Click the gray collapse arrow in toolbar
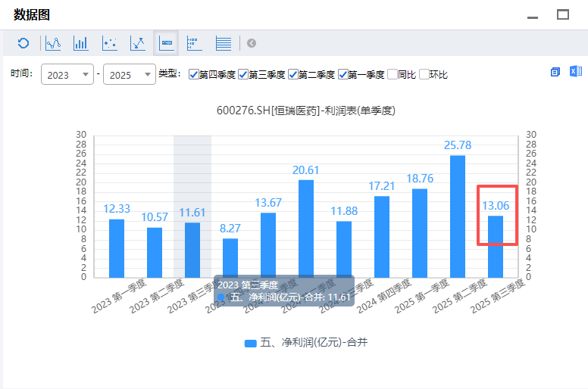588x389 pixels. (x=252, y=43)
